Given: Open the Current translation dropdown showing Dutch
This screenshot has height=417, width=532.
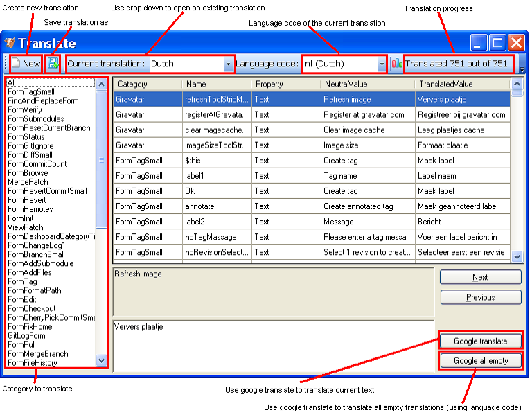Looking at the screenshot, I should [x=228, y=64].
